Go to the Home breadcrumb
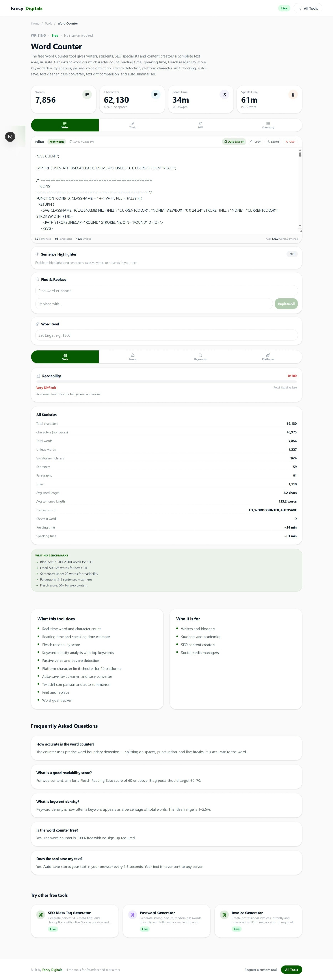 [35, 24]
